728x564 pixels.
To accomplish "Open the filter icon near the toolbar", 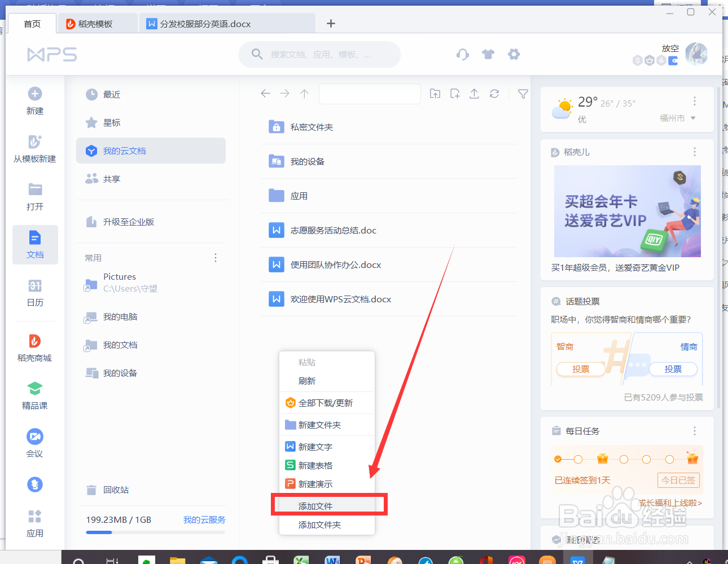I will (523, 94).
